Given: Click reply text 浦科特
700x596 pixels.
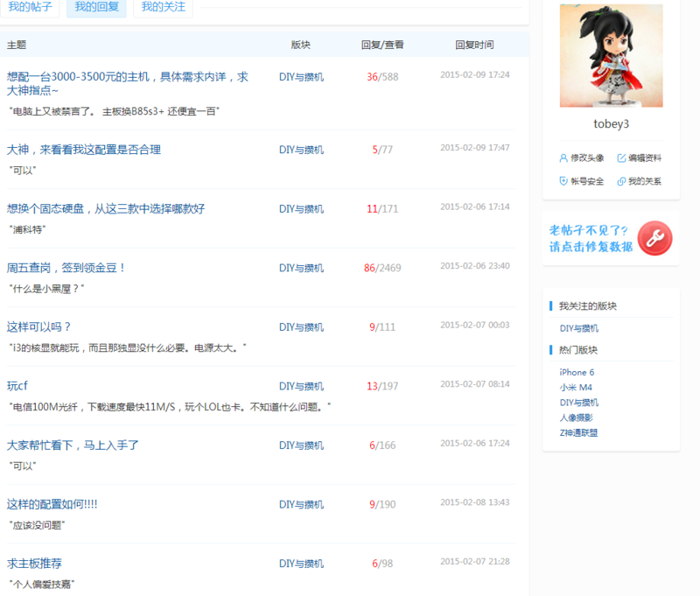Looking at the screenshot, I should click(27, 230).
